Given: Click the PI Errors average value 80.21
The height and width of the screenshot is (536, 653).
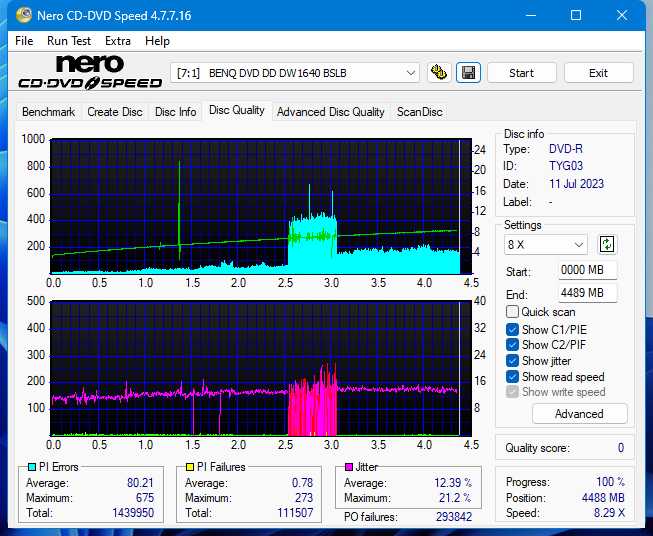Looking at the screenshot, I should point(140,483).
